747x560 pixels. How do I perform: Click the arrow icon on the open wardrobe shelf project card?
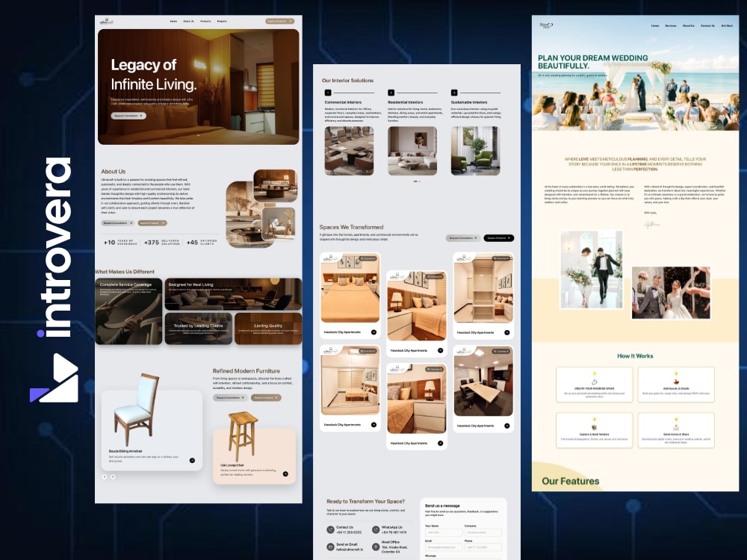507,333
